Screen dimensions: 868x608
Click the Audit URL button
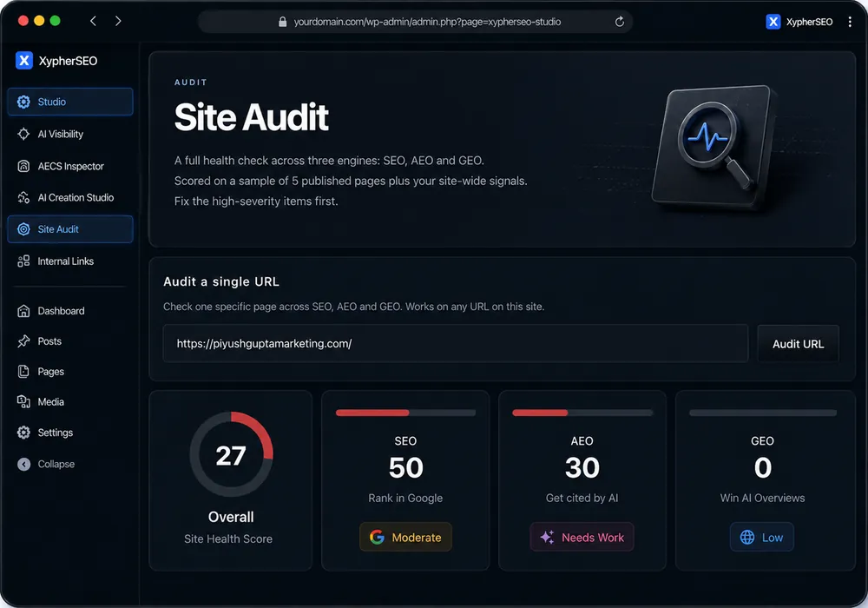click(x=798, y=344)
